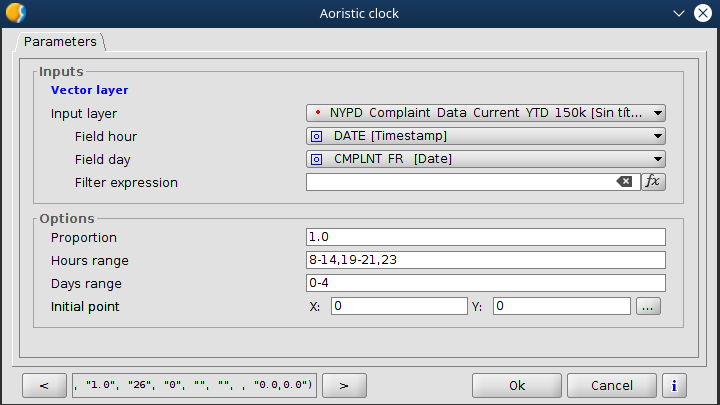Open the Field hour dropdown
The image size is (720, 405).
486,136
